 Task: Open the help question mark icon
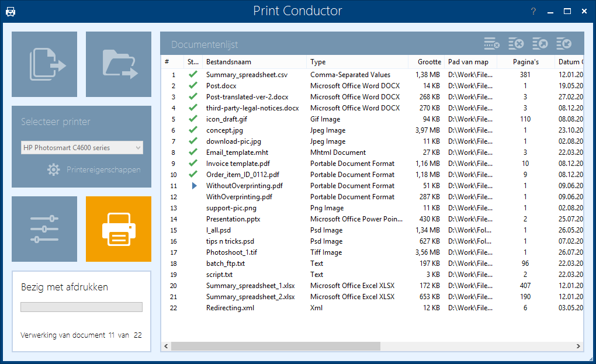click(533, 12)
